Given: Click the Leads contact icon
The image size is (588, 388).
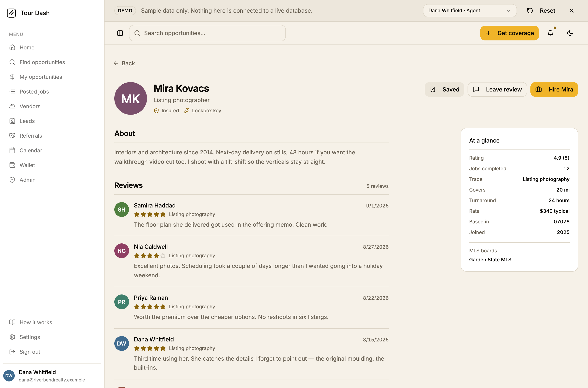Looking at the screenshot, I should click(x=12, y=121).
